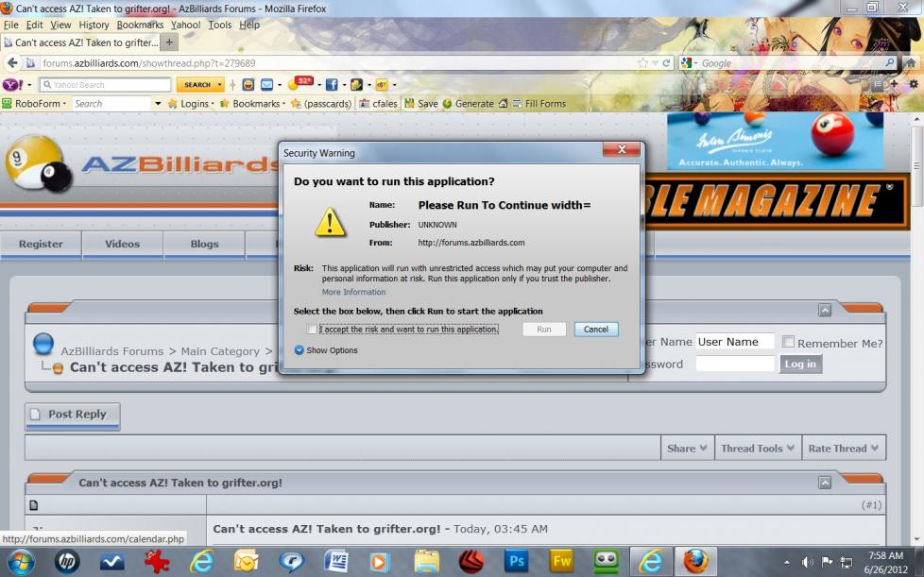Open the Rate Thread dropdown
924x577 pixels.
(x=843, y=449)
